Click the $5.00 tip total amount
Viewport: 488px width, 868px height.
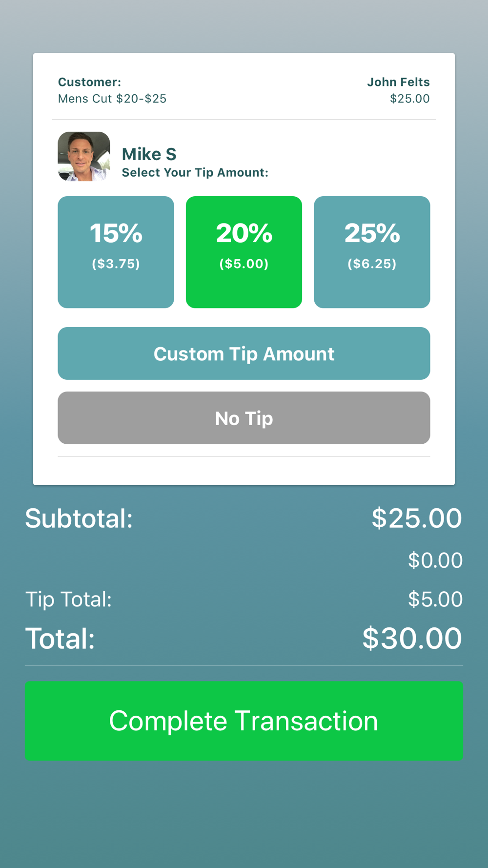(x=435, y=599)
